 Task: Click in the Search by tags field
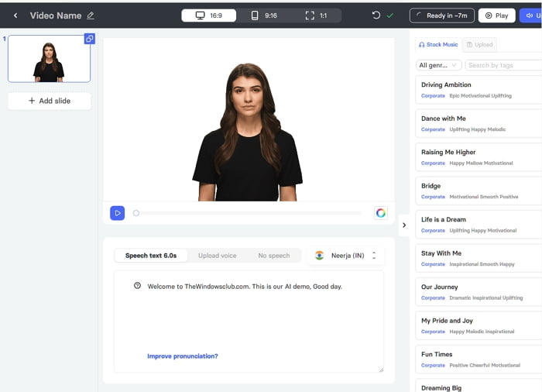tap(503, 65)
